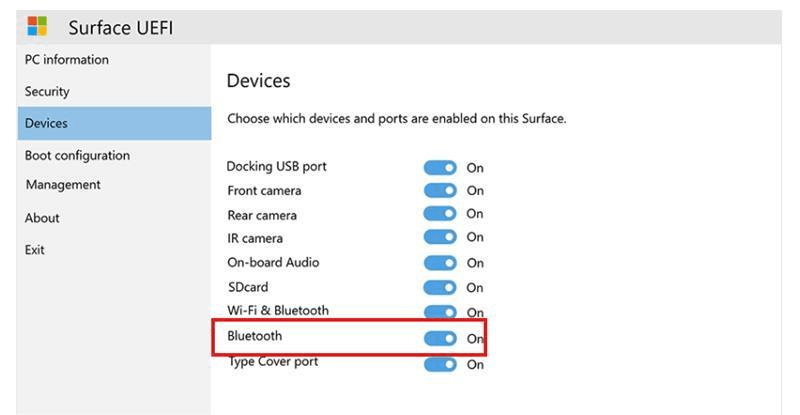
Task: Show the About page
Action: [42, 218]
